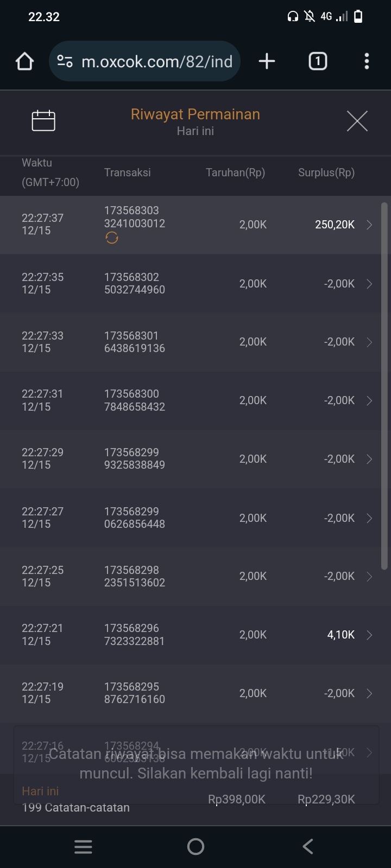This screenshot has height=868, width=391.
Task: Open the browser three-dot menu
Action: tap(367, 61)
